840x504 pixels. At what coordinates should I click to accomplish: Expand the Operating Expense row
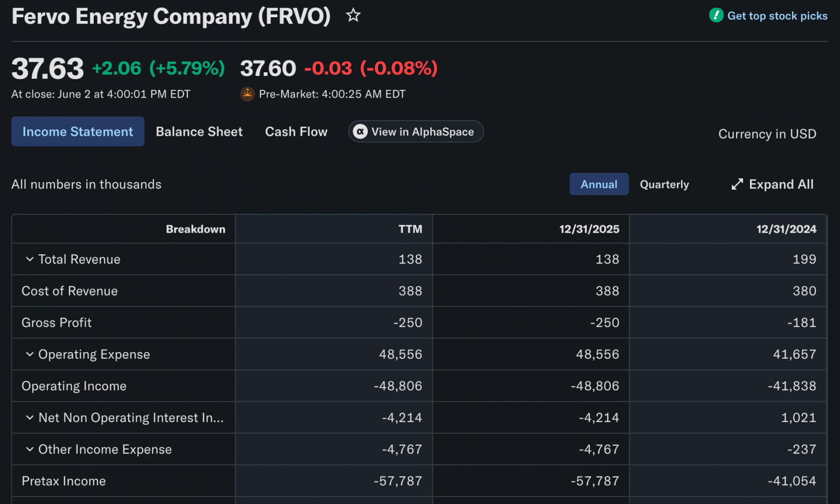tap(30, 354)
